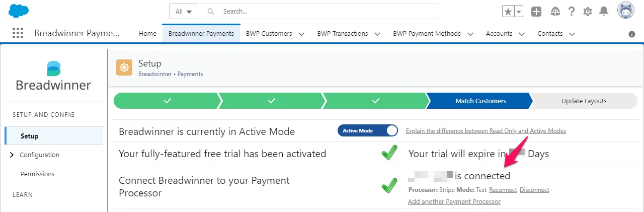Click Add another Payment Processor link
This screenshot has width=644, height=212.
454,201
